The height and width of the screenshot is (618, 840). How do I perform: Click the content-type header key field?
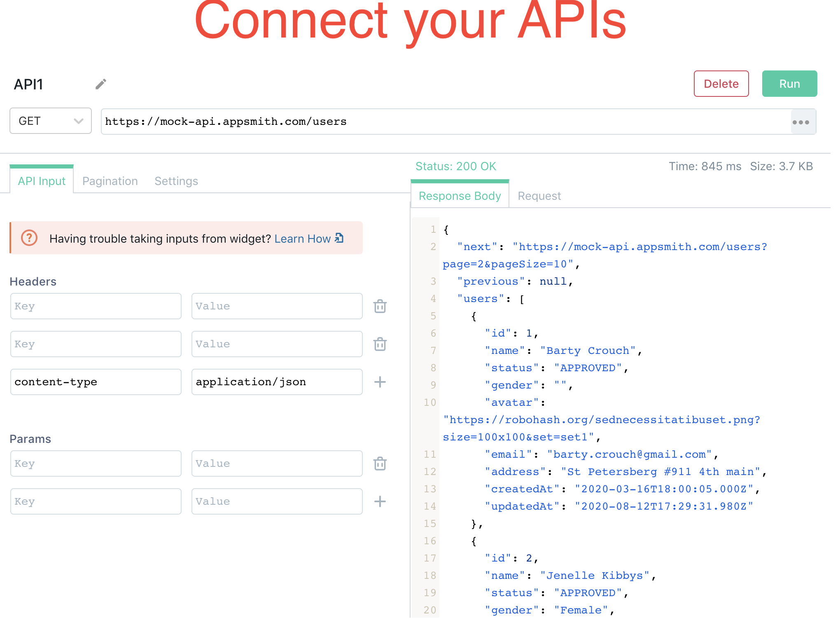(x=96, y=381)
